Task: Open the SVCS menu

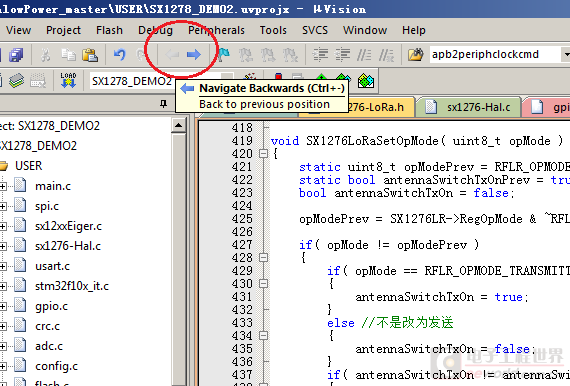Action: click(x=315, y=30)
